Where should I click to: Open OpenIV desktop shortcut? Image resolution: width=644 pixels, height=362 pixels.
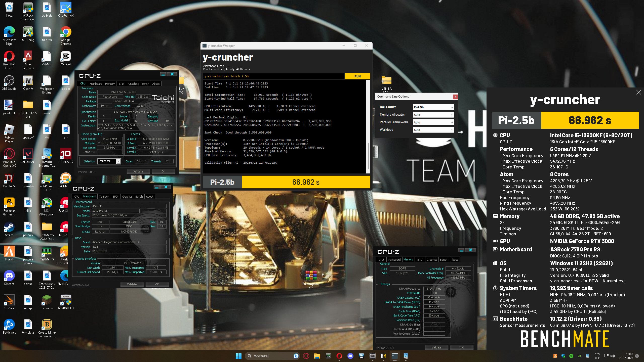point(28,83)
